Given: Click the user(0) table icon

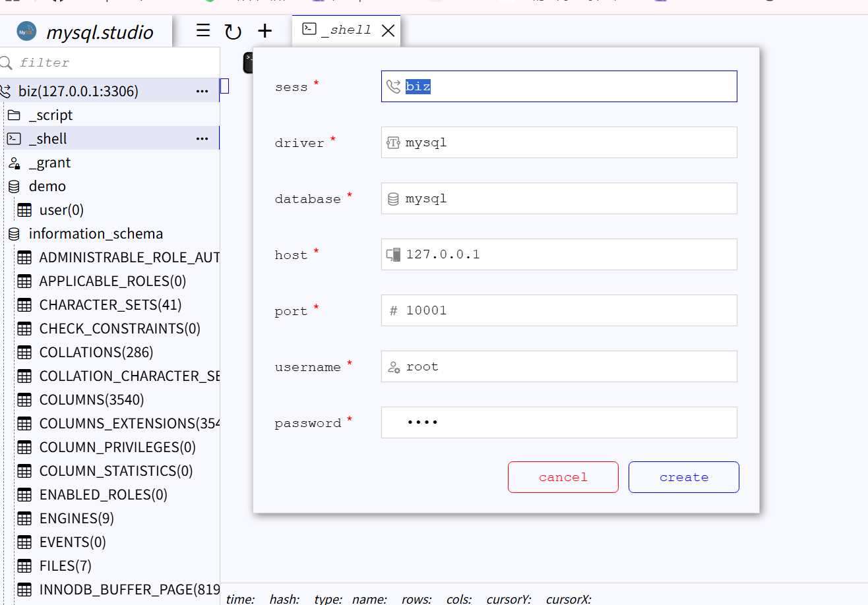Looking at the screenshot, I should 24,210.
